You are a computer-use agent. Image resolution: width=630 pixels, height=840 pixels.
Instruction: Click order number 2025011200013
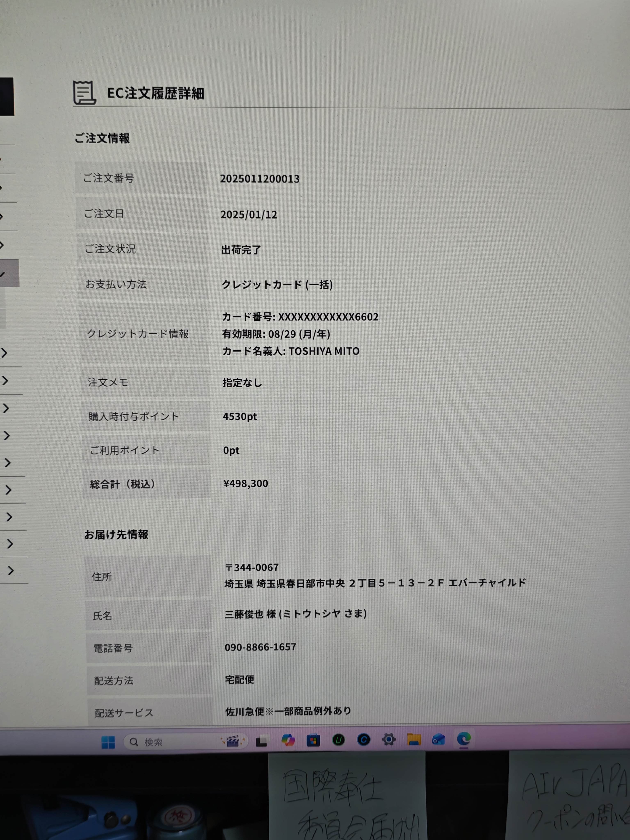[x=260, y=179]
